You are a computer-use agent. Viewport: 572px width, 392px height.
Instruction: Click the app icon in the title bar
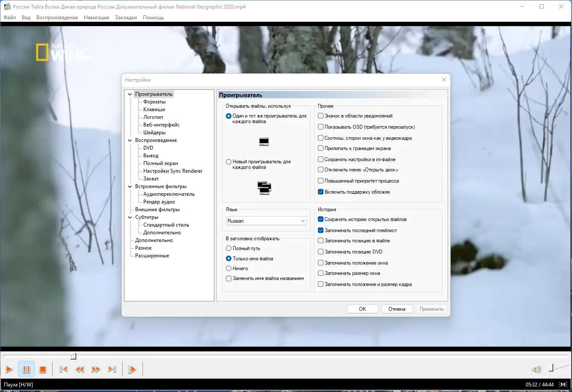[7, 7]
